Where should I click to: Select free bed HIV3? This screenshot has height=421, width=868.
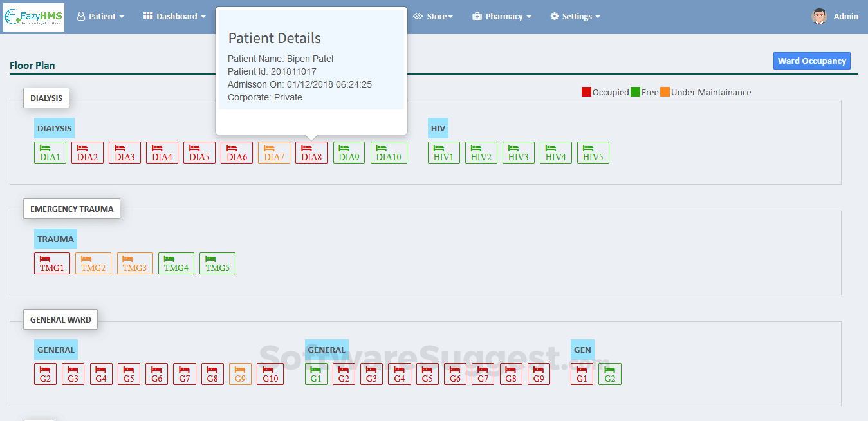click(x=519, y=153)
